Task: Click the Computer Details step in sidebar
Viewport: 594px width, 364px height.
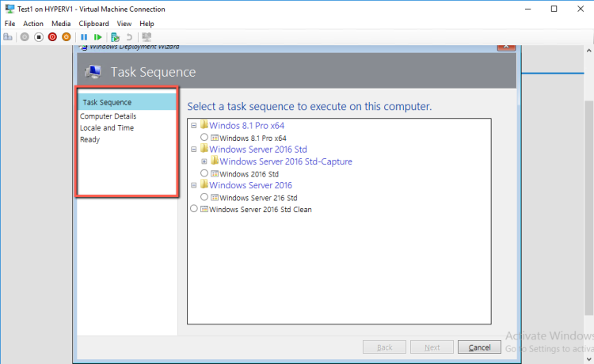Action: click(x=113, y=116)
